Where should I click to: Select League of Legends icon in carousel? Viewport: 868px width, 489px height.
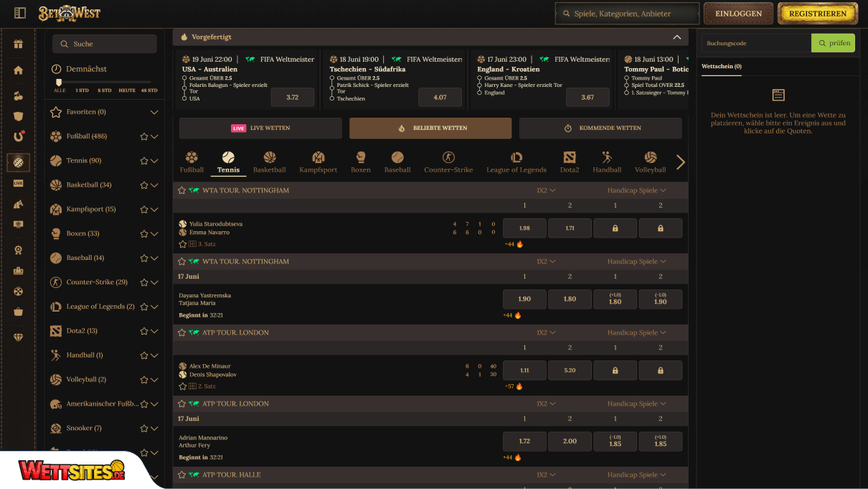[x=516, y=157]
